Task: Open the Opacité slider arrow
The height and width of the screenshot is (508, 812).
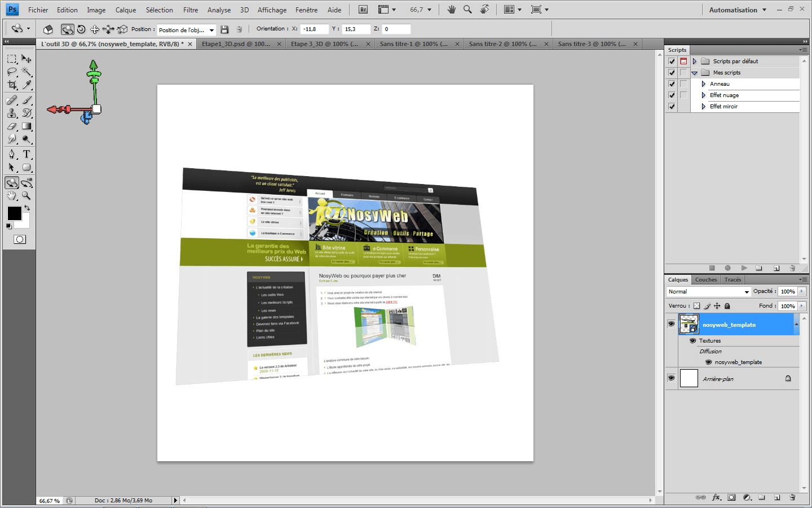Action: pyautogui.click(x=802, y=291)
